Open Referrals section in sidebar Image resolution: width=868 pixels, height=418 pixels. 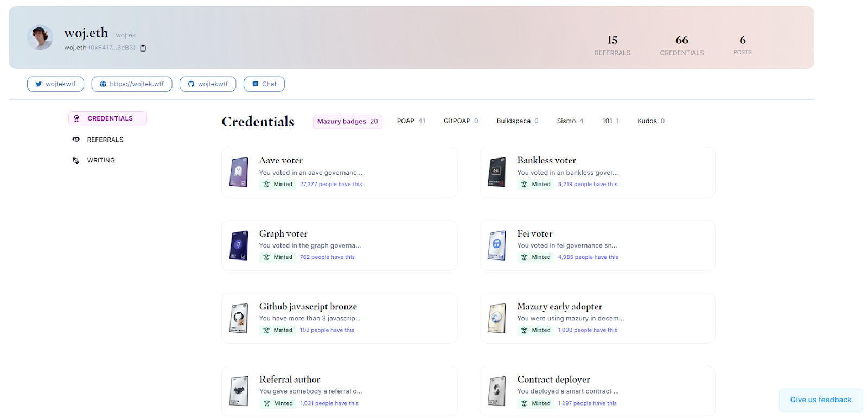point(98,140)
